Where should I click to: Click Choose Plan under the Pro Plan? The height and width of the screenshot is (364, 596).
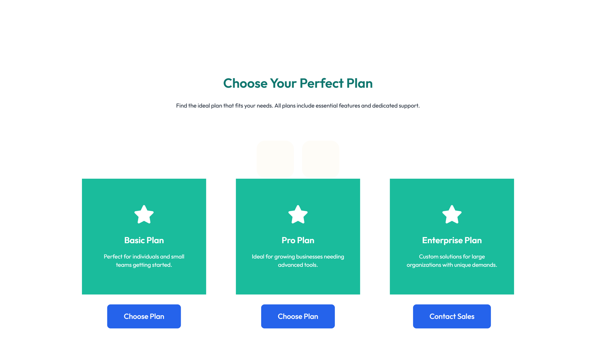(298, 316)
